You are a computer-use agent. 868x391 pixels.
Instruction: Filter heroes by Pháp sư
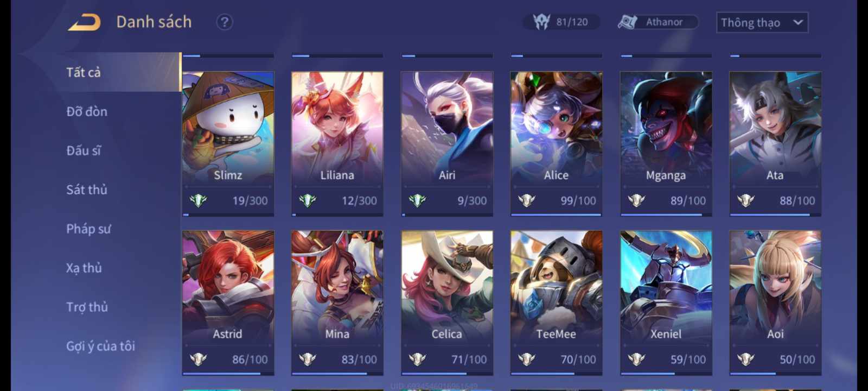click(x=88, y=229)
